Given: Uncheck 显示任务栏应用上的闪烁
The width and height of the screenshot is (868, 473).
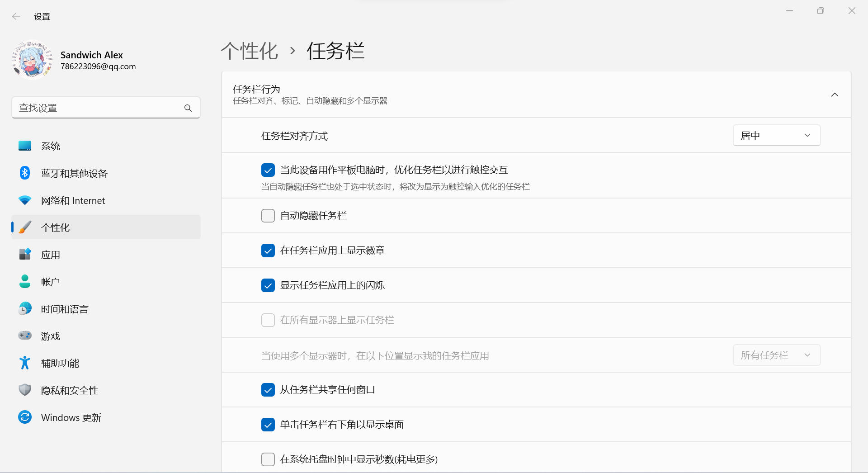Looking at the screenshot, I should (x=268, y=285).
